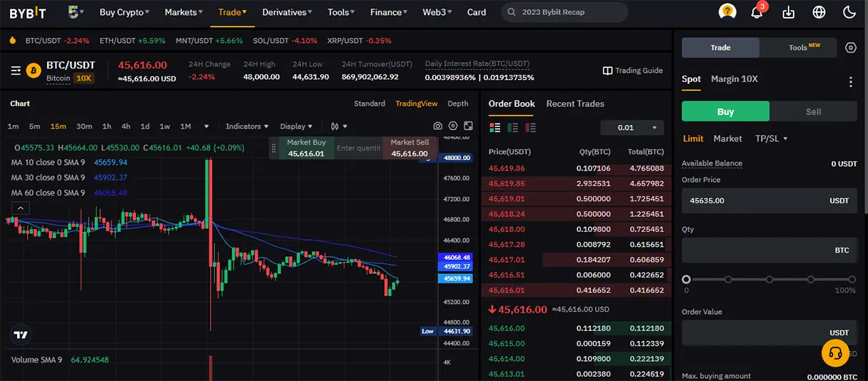Viewport: 868px width, 381px height.
Task: Open chart settings gear icon
Action: point(453,126)
